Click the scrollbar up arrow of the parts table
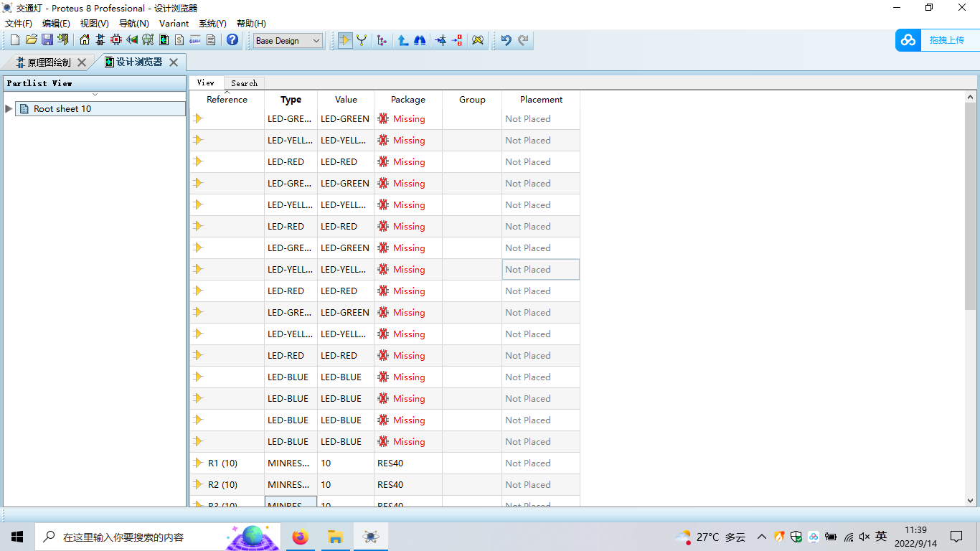 [970, 96]
